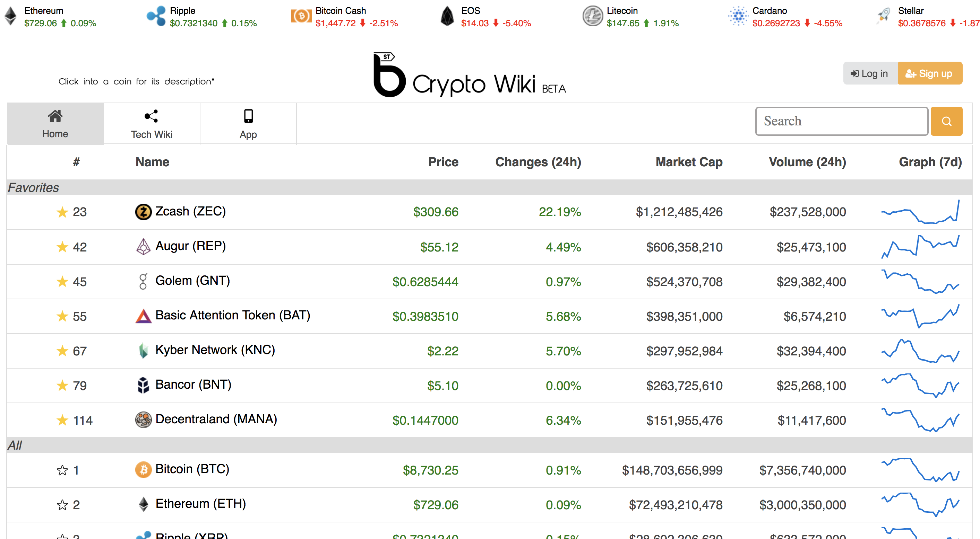Click the Zcash coin logo icon

(143, 212)
